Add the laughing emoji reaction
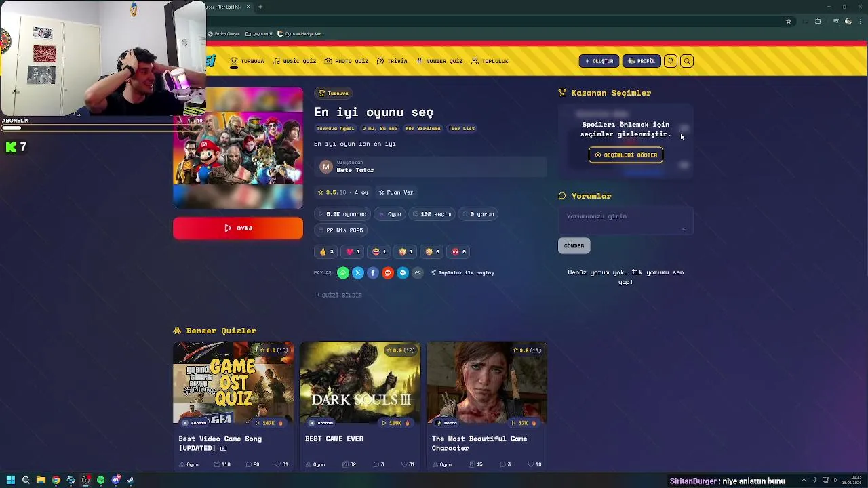Viewport: 868px width, 488px height. point(380,251)
